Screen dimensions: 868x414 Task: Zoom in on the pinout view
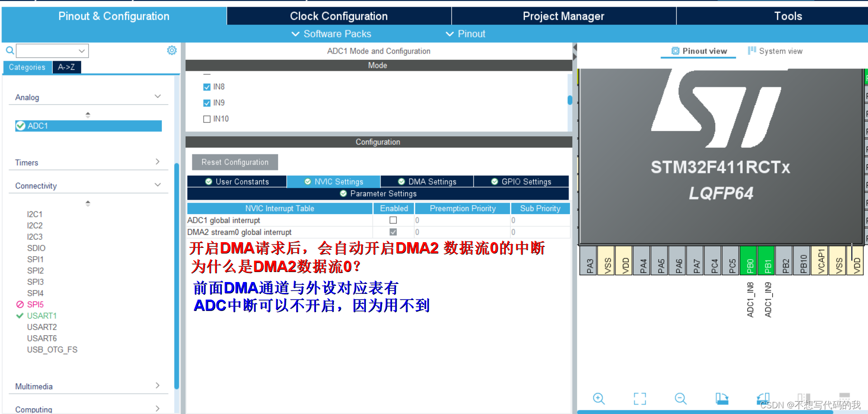tap(599, 399)
